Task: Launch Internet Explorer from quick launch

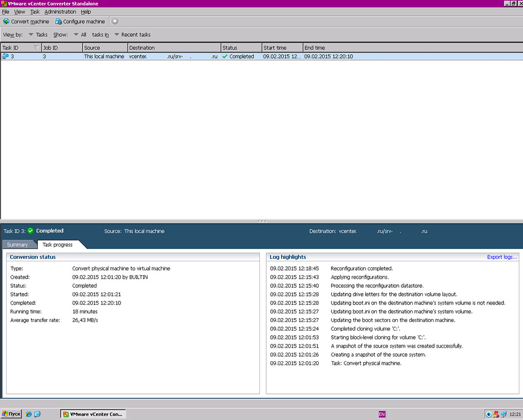Action: coord(29,414)
